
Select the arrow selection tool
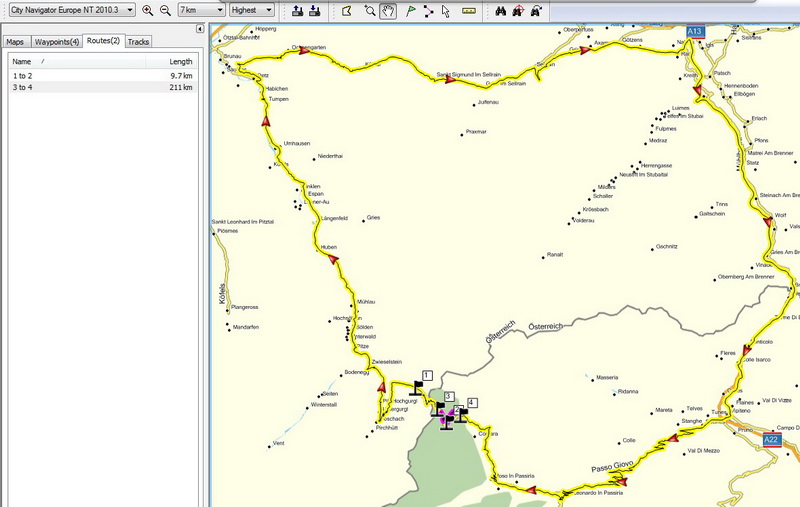[446, 11]
